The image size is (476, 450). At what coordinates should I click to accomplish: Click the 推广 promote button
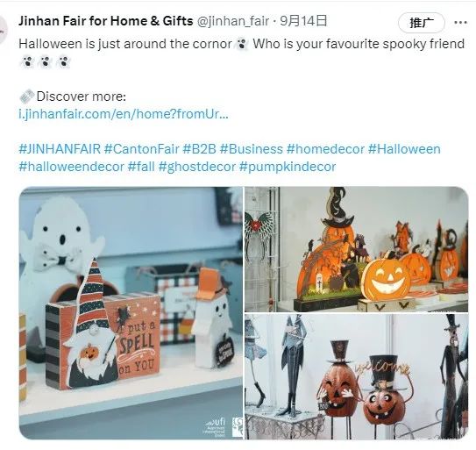point(422,23)
